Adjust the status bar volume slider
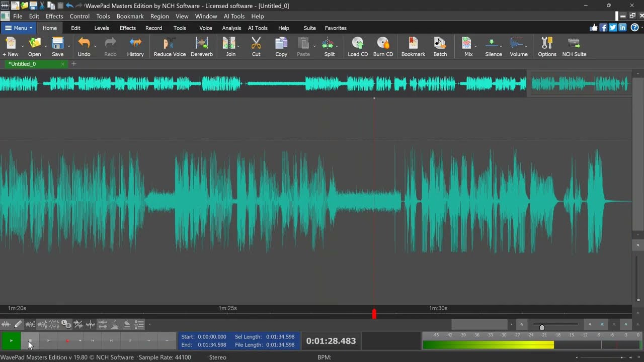Image resolution: width=644 pixels, height=362 pixels. click(622, 357)
